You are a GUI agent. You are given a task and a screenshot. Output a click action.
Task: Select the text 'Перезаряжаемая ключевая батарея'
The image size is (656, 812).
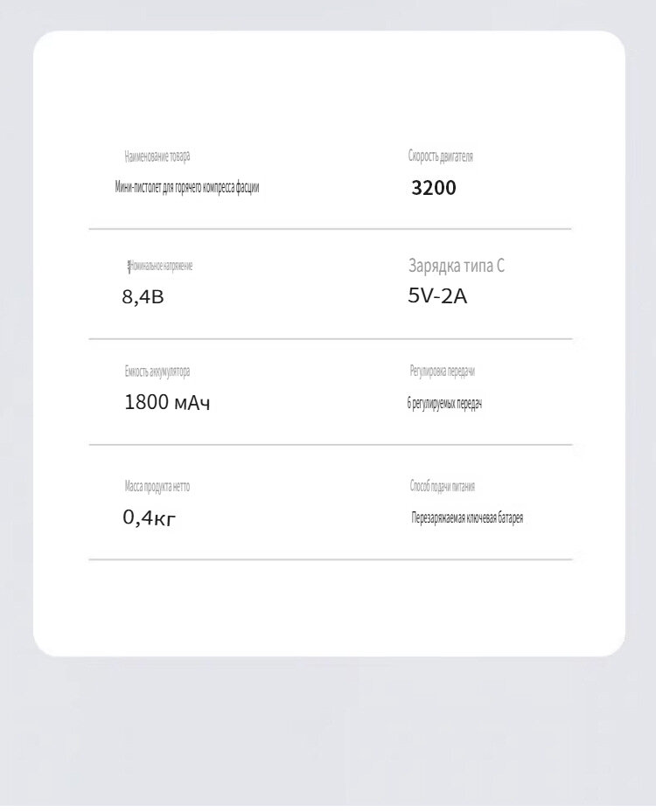(467, 517)
